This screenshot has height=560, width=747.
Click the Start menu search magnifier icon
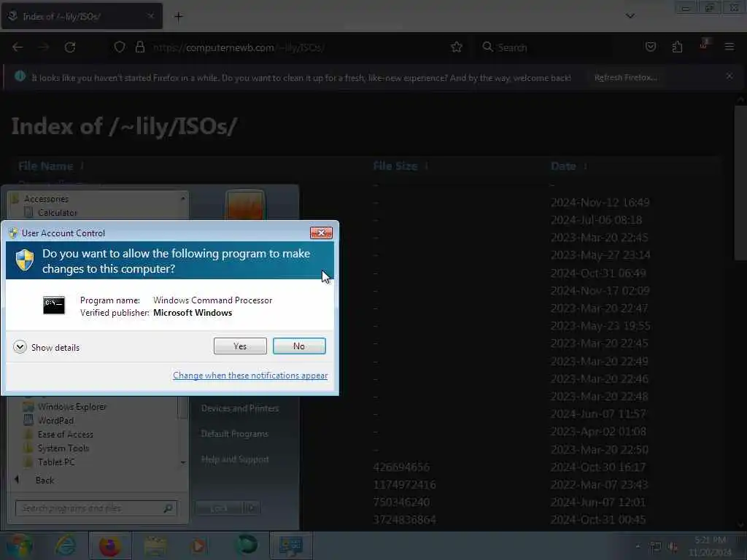168,508
